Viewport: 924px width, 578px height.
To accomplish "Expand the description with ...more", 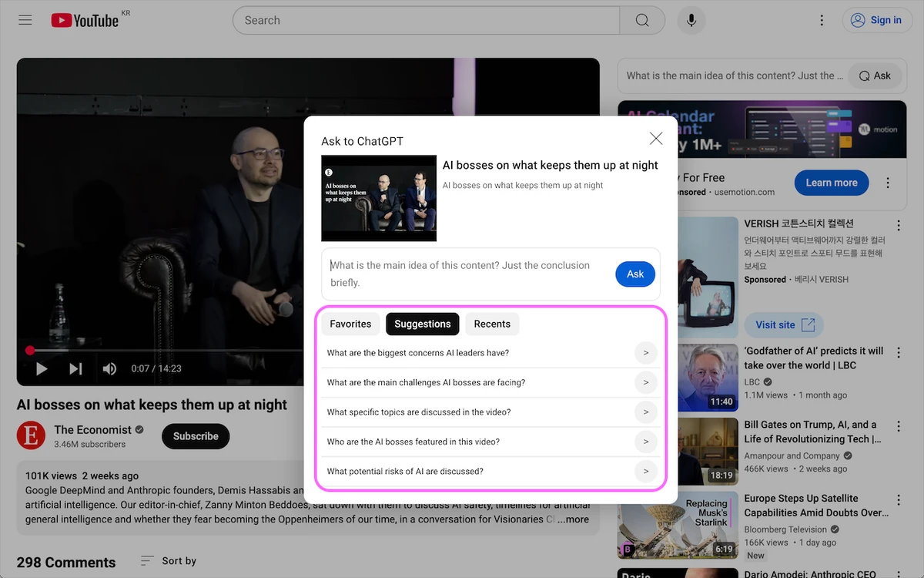I will (x=573, y=519).
